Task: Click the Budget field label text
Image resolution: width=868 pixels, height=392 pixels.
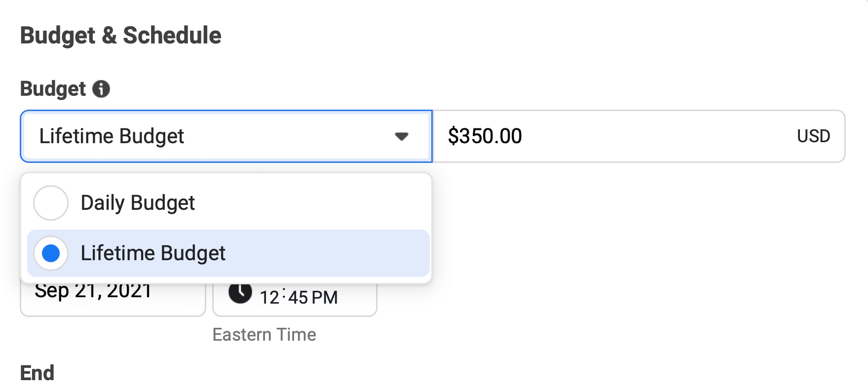Action: tap(53, 89)
